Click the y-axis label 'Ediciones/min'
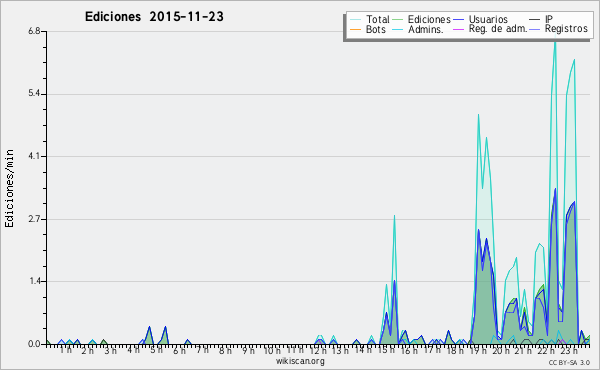Image resolution: width=600 pixels, height=370 pixels. coord(9,188)
